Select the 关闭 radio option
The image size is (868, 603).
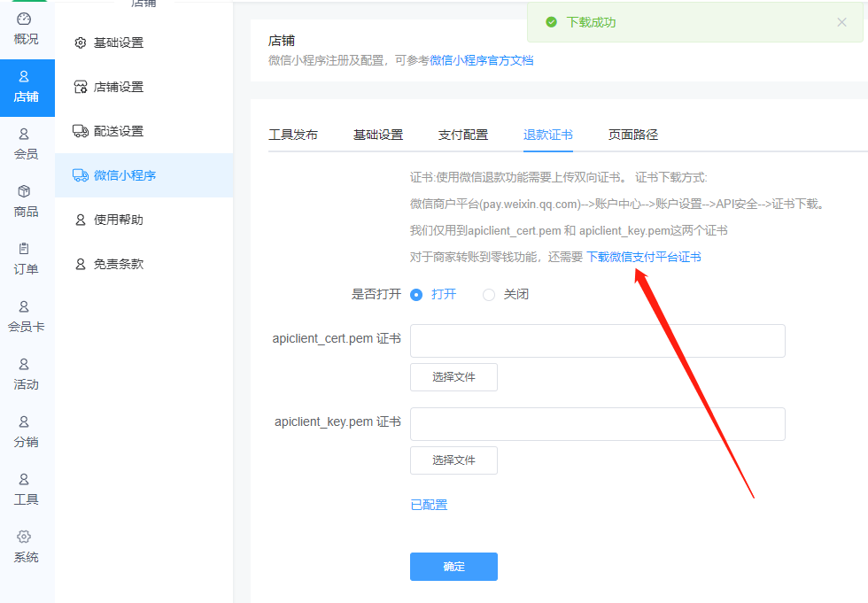point(489,295)
